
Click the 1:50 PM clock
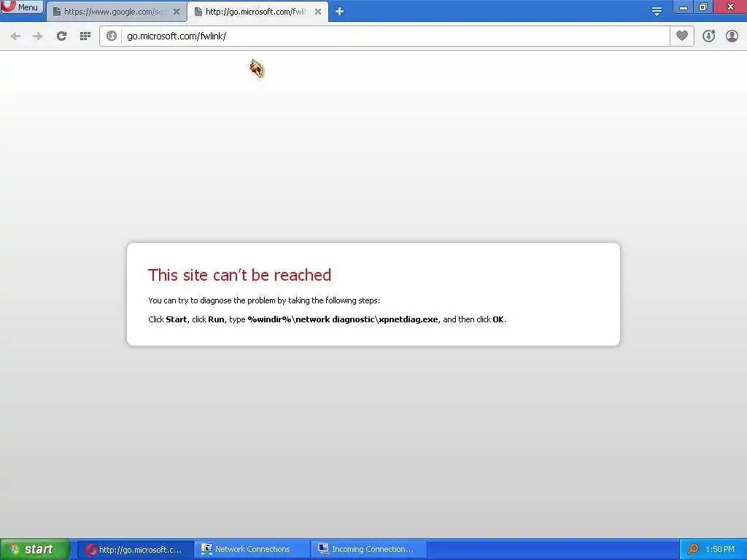tap(720, 549)
